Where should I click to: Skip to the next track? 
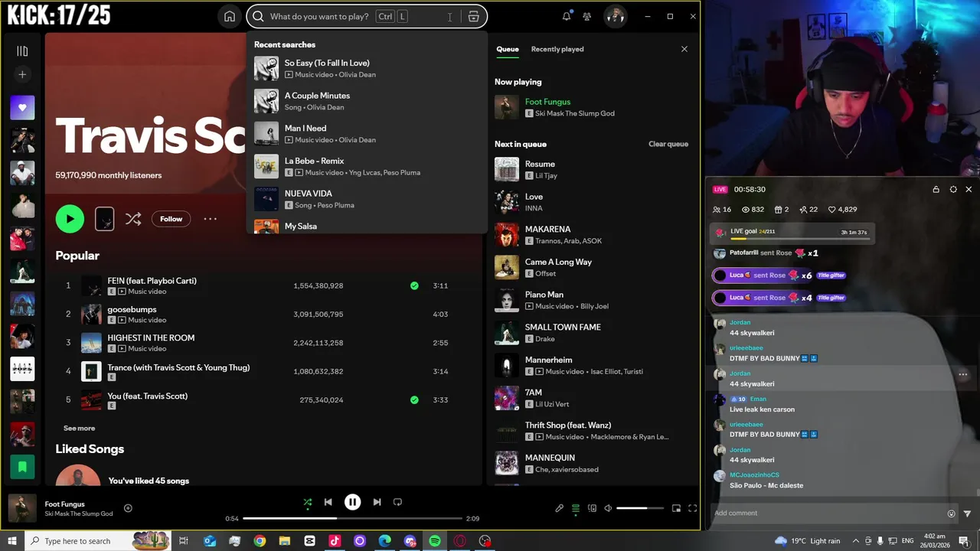[x=377, y=502]
